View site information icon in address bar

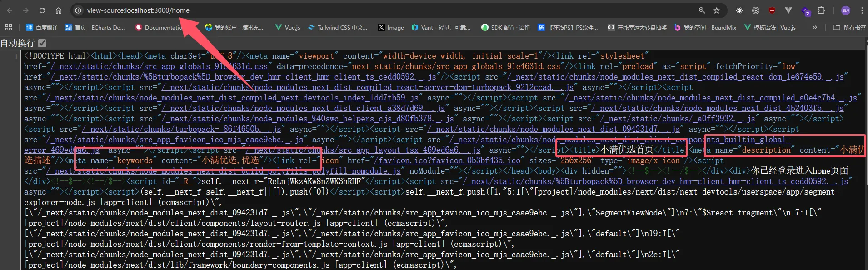78,10
